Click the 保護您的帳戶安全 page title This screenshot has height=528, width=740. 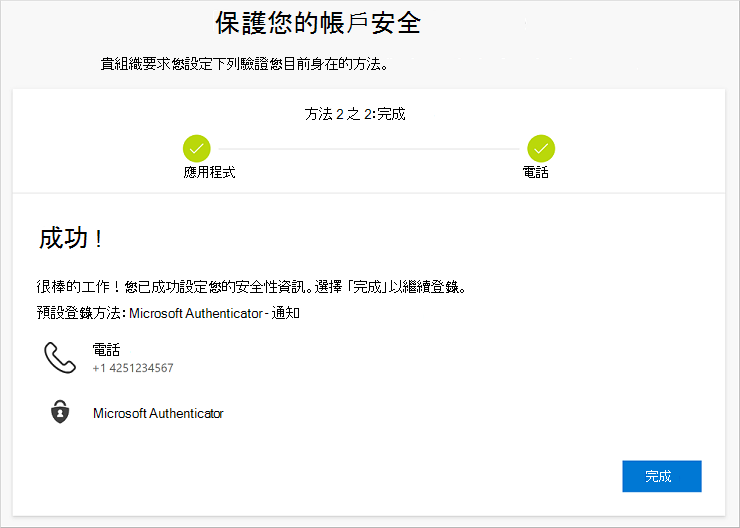[318, 23]
